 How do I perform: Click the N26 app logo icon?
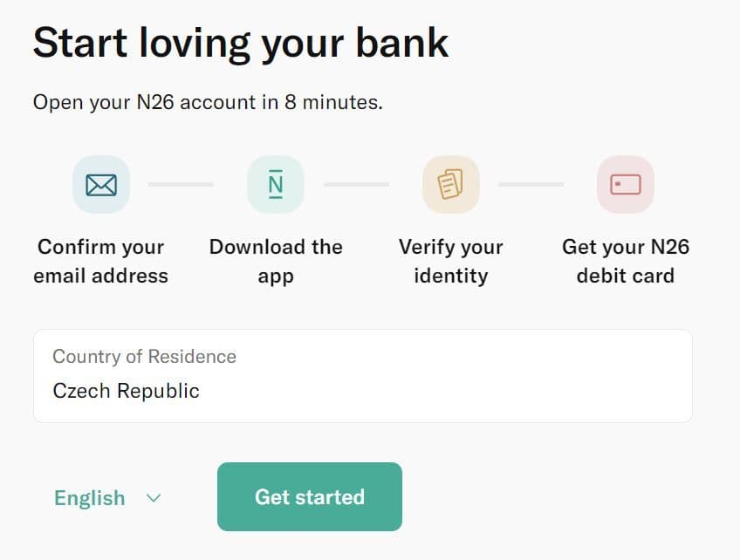(x=276, y=184)
